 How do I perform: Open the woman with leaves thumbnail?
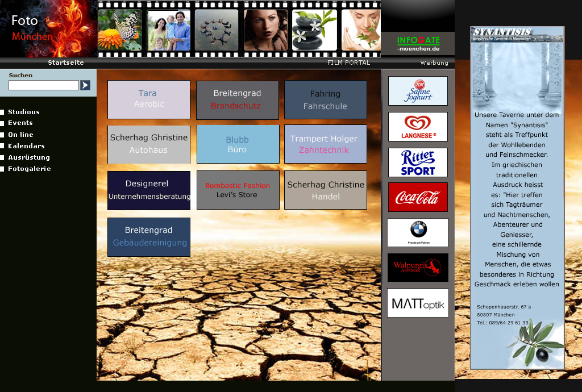[x=361, y=30]
